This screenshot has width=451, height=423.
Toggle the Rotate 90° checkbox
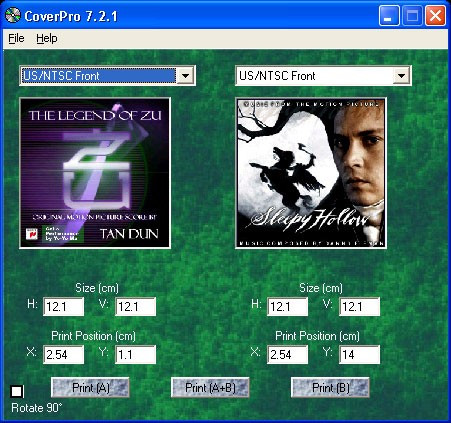[x=17, y=391]
